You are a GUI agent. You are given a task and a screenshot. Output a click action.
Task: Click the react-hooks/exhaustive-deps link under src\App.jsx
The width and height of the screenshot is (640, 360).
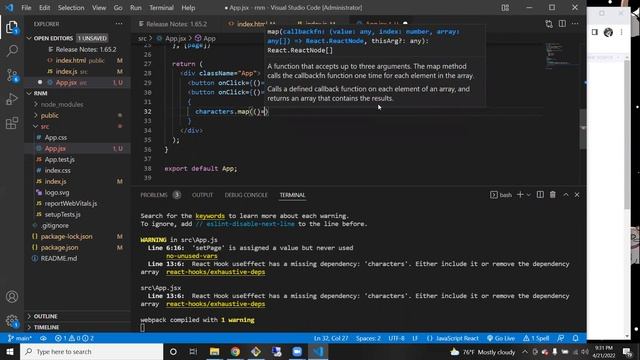pyautogui.click(x=216, y=304)
